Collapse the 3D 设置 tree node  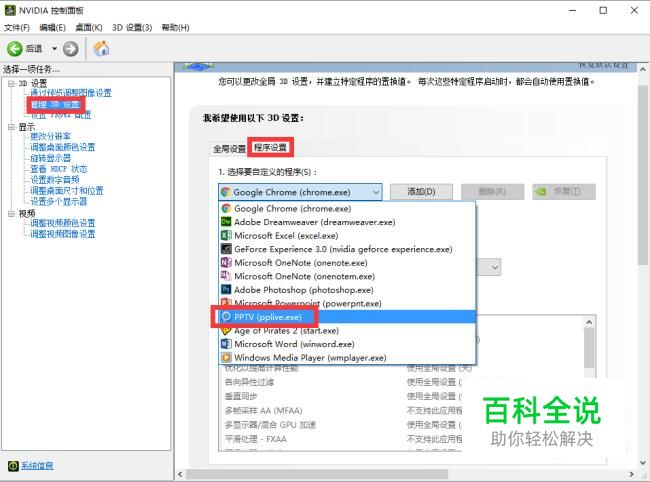pyautogui.click(x=11, y=83)
